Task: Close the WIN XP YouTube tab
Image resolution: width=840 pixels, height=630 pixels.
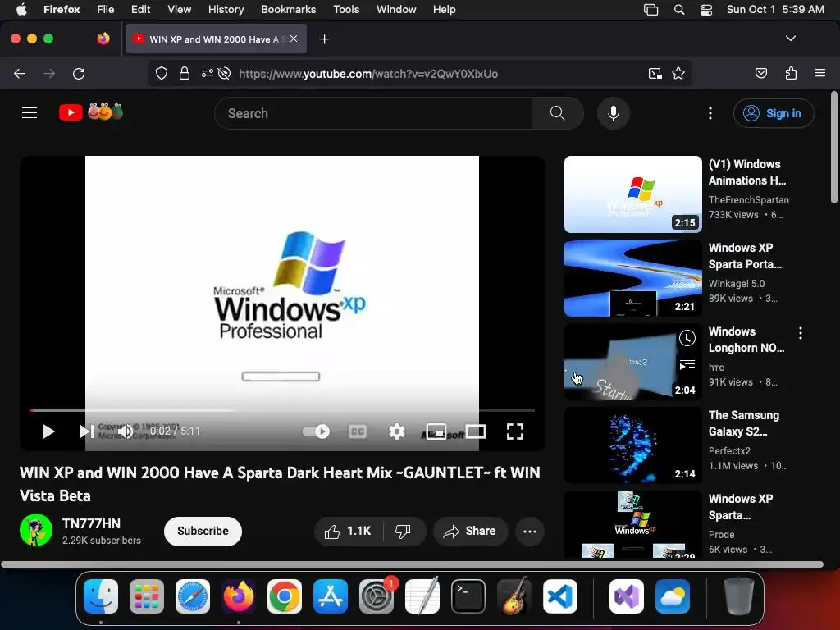Action: (x=294, y=39)
